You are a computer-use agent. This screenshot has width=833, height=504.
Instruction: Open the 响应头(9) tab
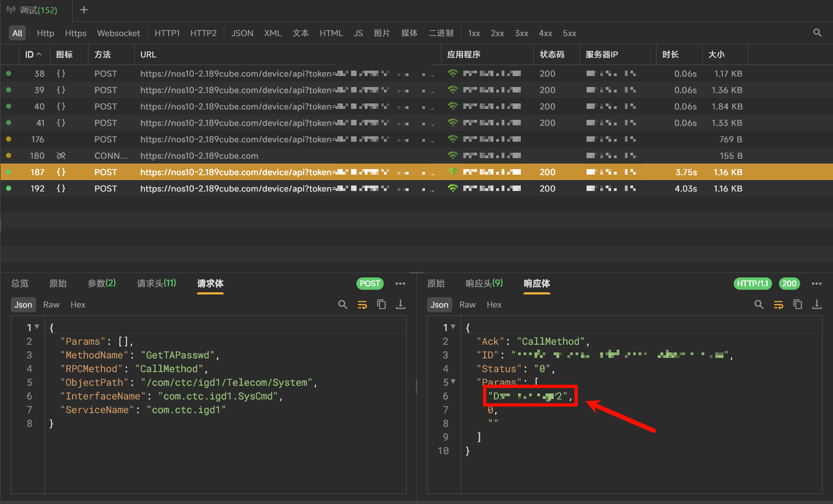coord(484,283)
